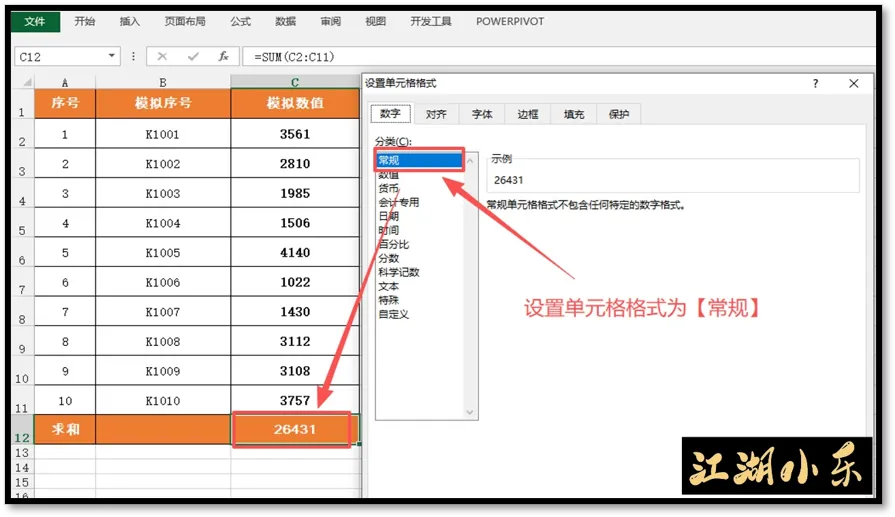895x517 pixels.
Task: Select cell containing K1005
Action: pyautogui.click(x=163, y=252)
